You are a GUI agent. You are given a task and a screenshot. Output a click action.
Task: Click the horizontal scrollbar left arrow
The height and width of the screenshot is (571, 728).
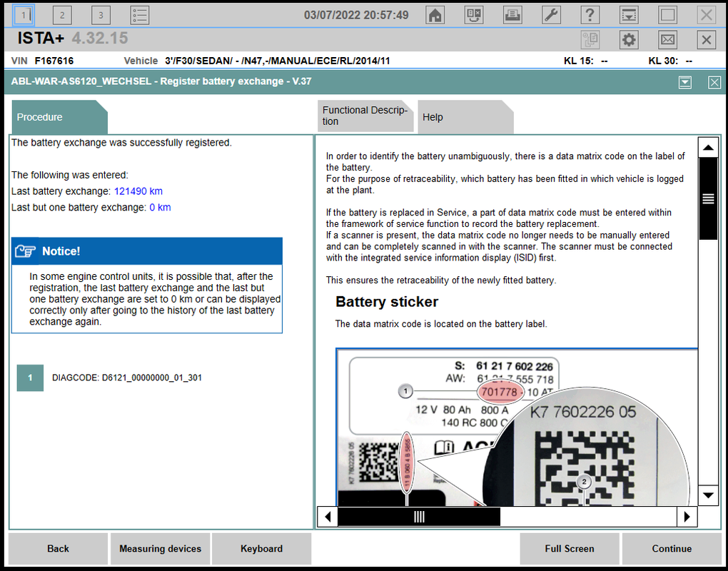click(x=328, y=517)
